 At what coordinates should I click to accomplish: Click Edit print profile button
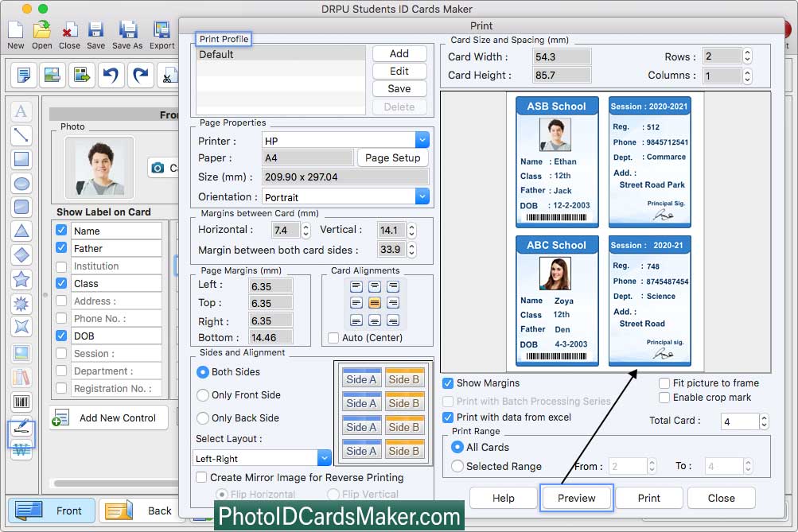tap(399, 72)
